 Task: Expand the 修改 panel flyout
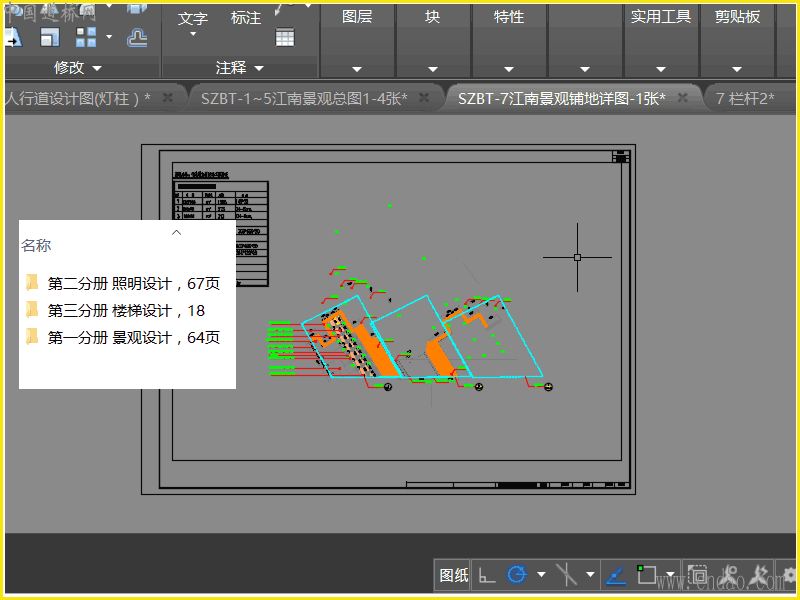click(78, 67)
